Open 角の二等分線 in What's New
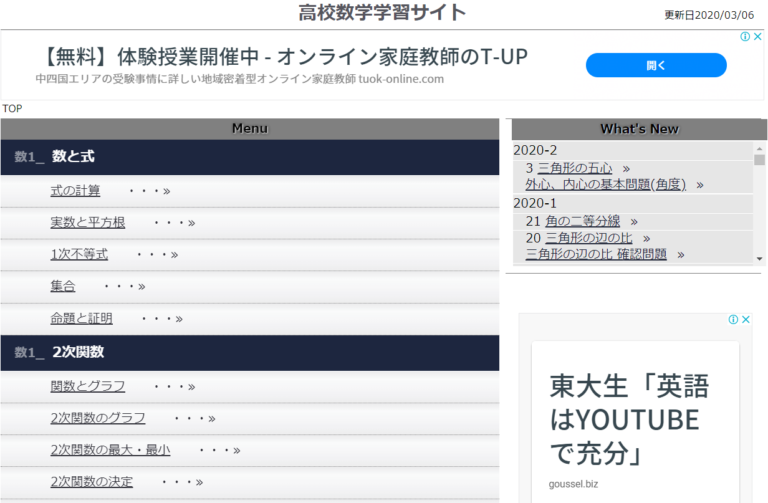768x503 pixels. [583, 221]
